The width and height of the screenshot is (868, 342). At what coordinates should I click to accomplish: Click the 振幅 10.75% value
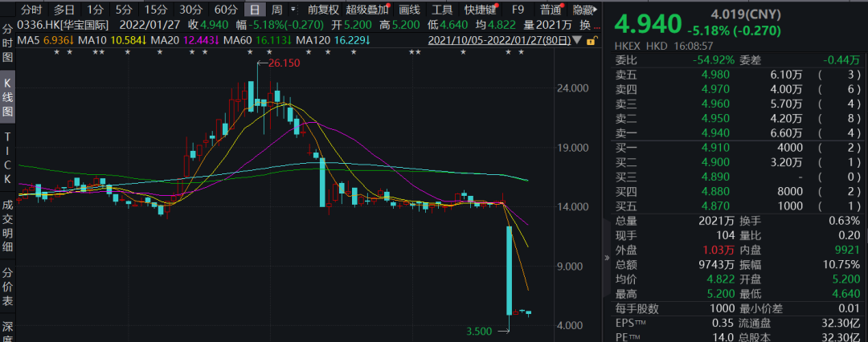[x=842, y=264]
